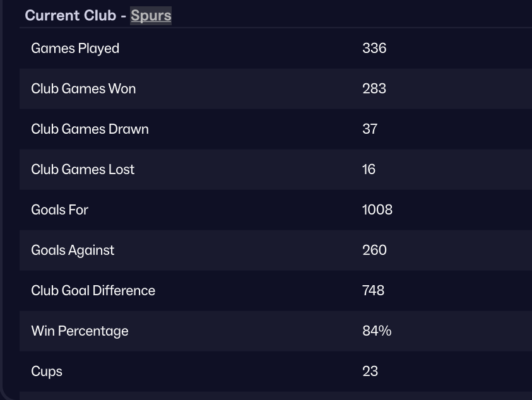Image resolution: width=532 pixels, height=400 pixels.
Task: Click the Goals Against row label
Action: [x=73, y=250]
